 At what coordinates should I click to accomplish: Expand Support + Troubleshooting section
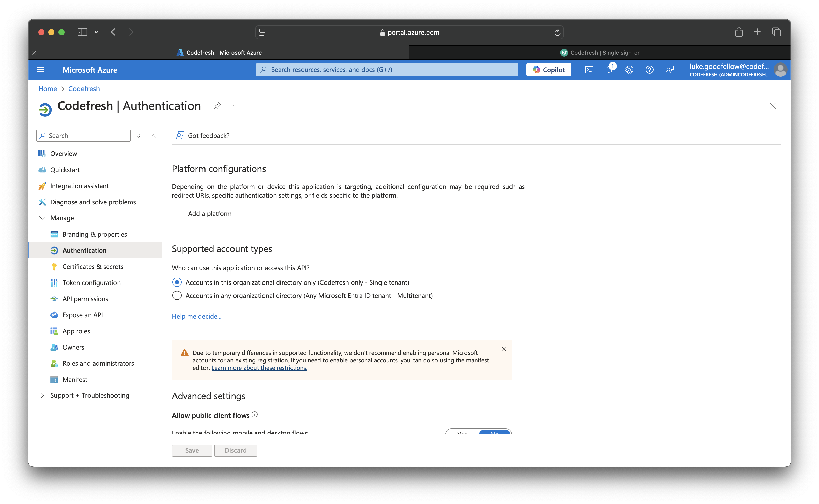click(x=42, y=395)
